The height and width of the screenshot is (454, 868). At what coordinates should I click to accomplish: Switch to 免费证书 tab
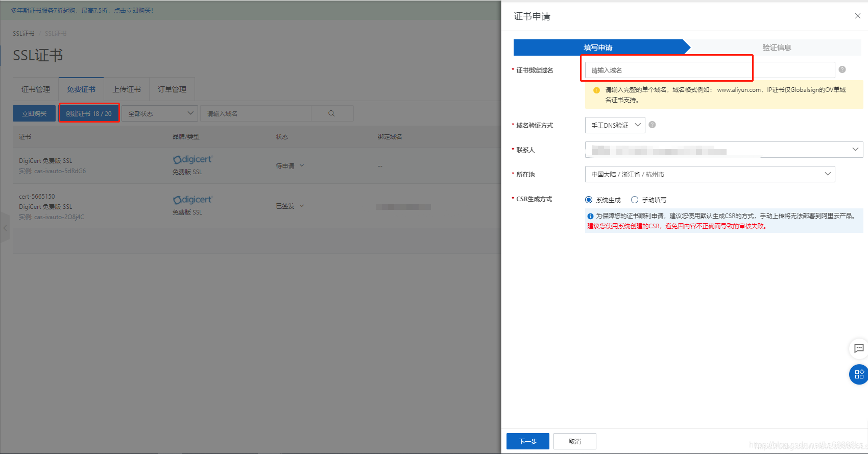pos(81,89)
